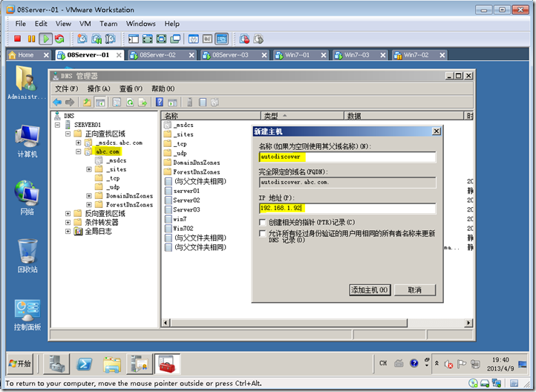Open the VMware VM menu

click(85, 24)
